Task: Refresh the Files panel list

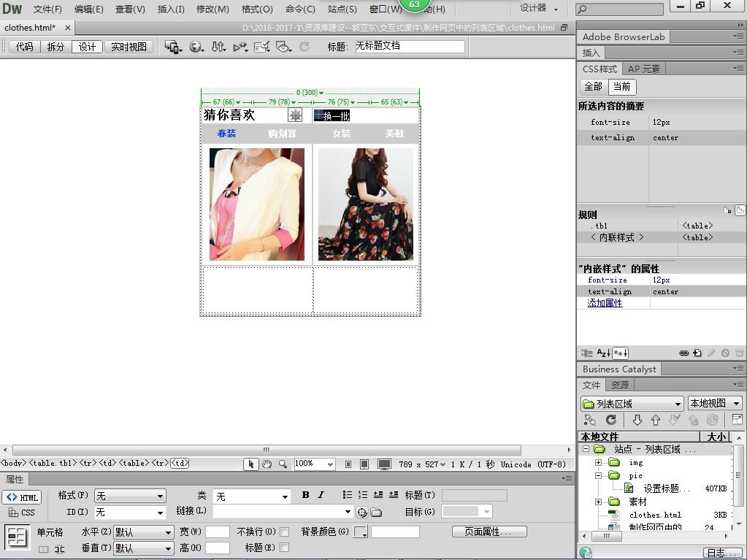Action: pos(611,420)
